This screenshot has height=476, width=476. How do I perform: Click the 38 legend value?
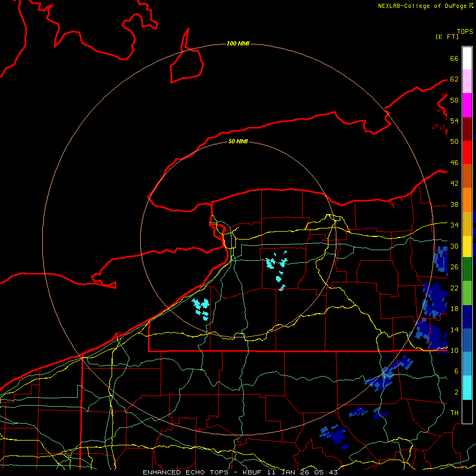pos(454,204)
